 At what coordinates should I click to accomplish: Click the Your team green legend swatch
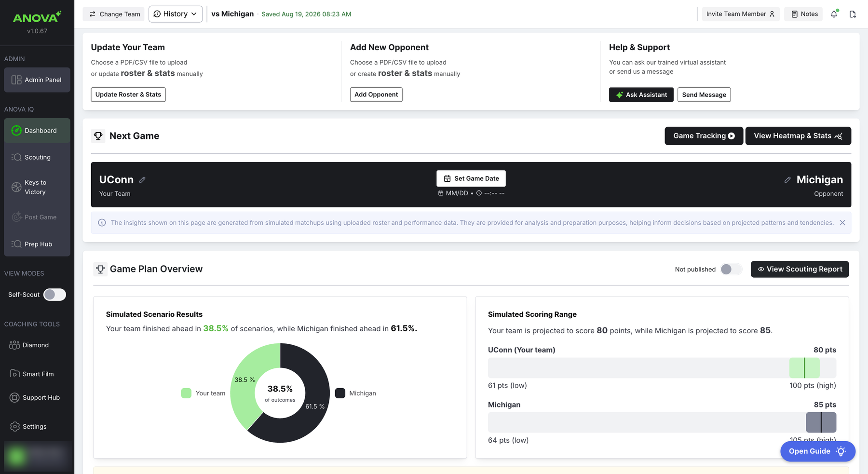tap(186, 393)
